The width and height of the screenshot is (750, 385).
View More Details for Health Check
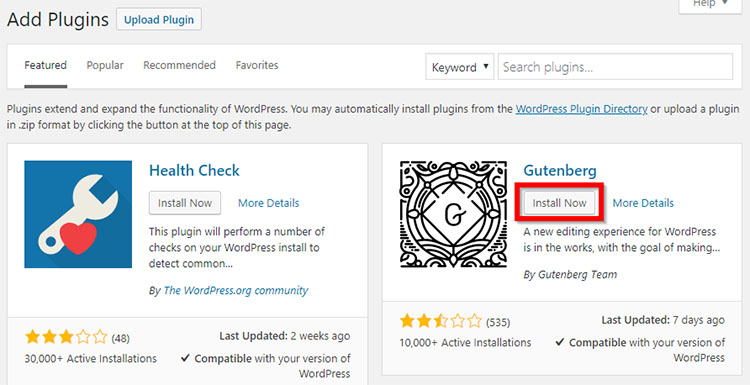tap(268, 203)
